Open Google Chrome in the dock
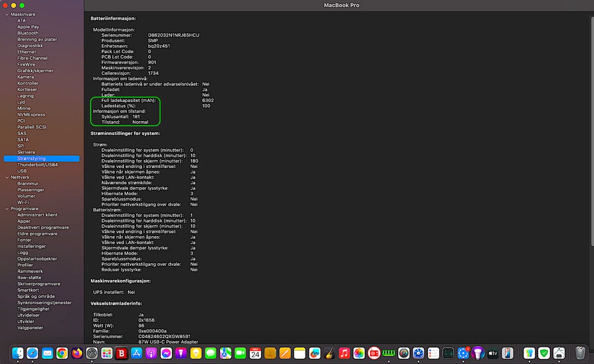 point(62,353)
